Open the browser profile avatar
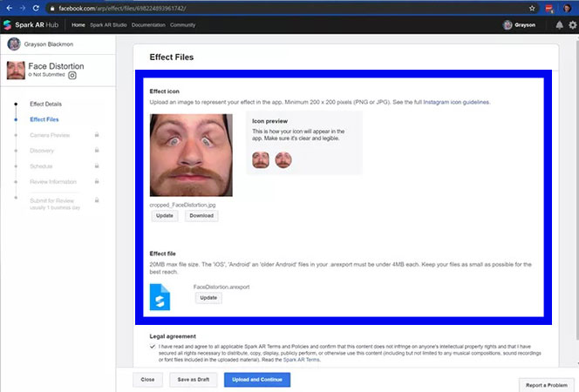Viewport: 579px width, 392px height. click(567, 8)
